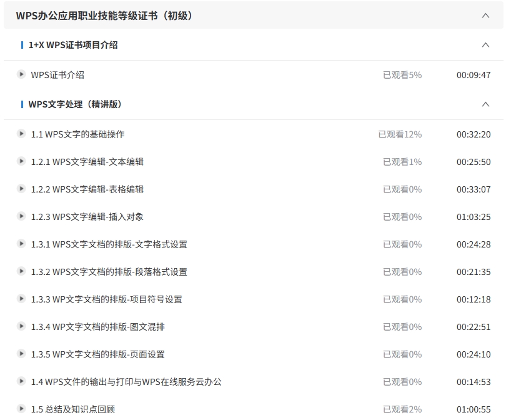Open lesson 1.2.1 WPS文字编辑-文本编辑
The image size is (506, 420).
point(87,162)
